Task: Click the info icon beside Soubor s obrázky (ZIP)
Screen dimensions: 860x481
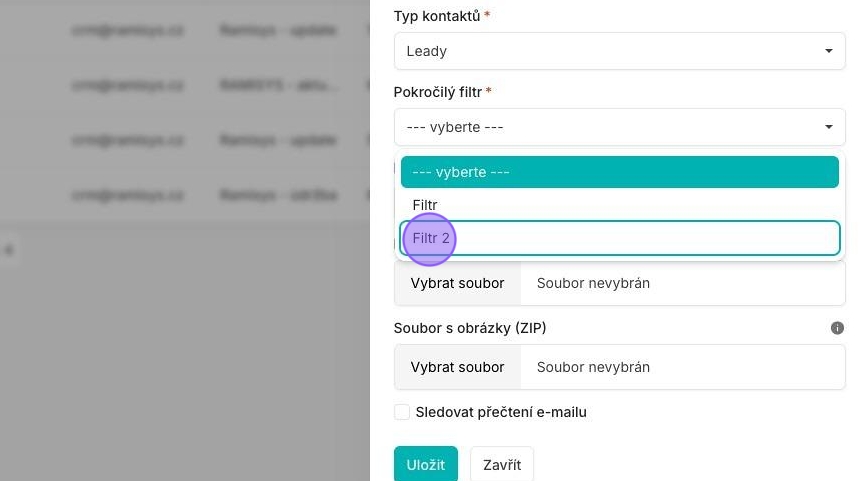Action: [x=837, y=328]
